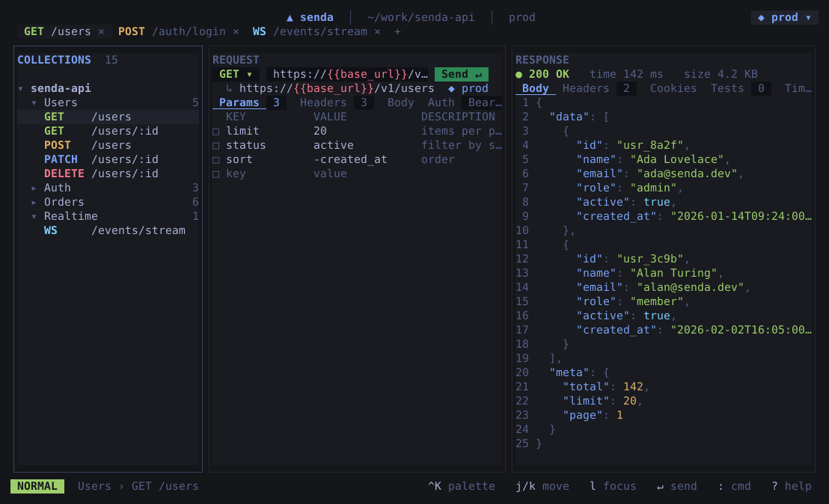
Task: Click ^K palette shortcut hint
Action: 461,486
